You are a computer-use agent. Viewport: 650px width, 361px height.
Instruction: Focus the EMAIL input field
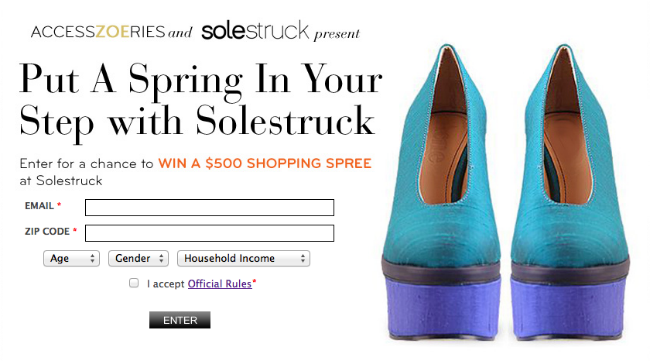point(209,207)
